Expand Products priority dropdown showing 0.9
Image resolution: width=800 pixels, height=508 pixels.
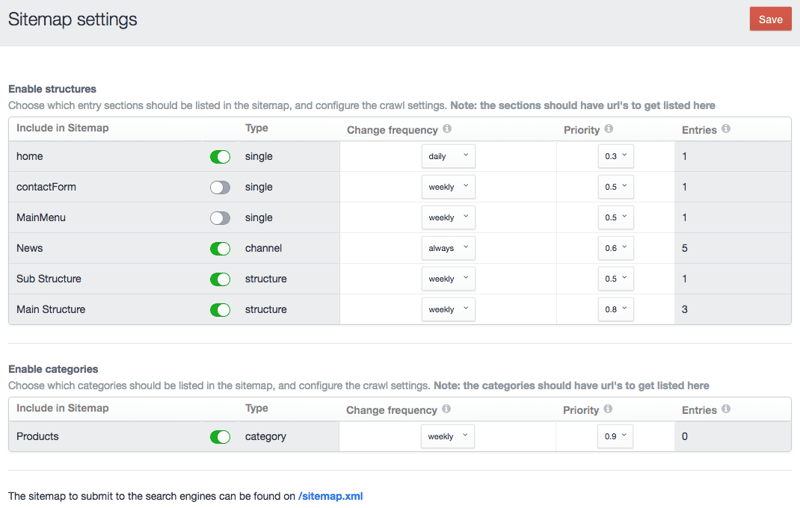[x=616, y=437]
